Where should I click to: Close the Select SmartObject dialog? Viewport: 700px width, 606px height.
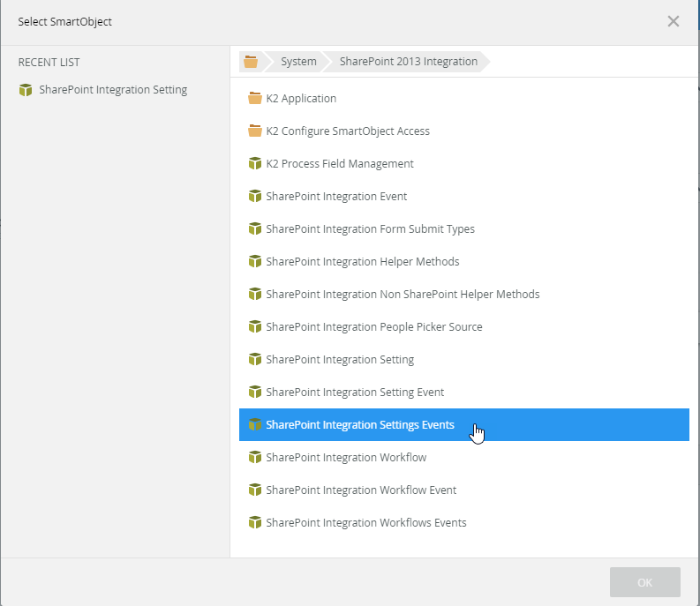pyautogui.click(x=674, y=21)
